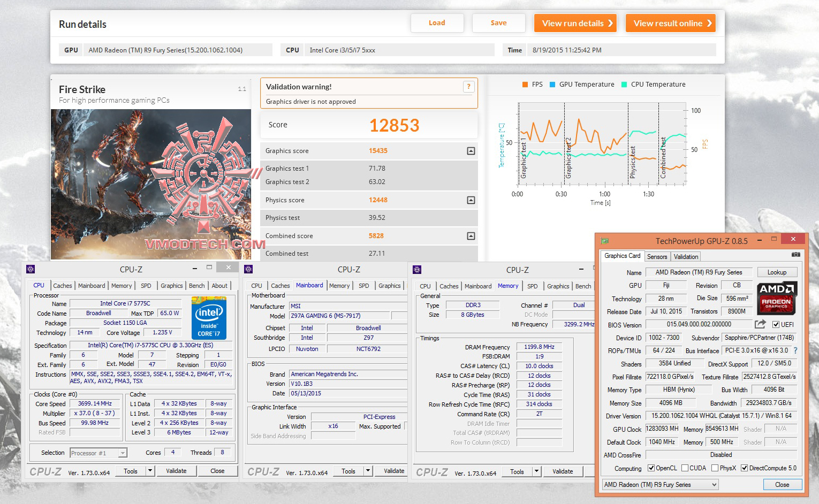Open View run details
The height and width of the screenshot is (504, 819).
click(x=576, y=23)
